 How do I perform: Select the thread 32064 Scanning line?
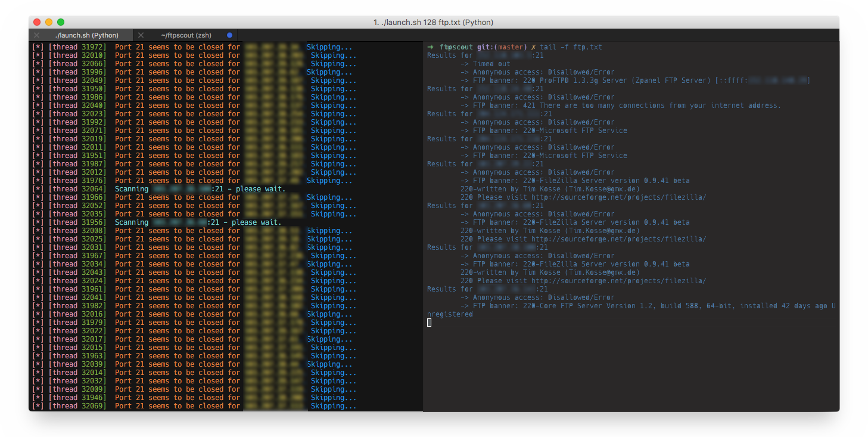(159, 189)
